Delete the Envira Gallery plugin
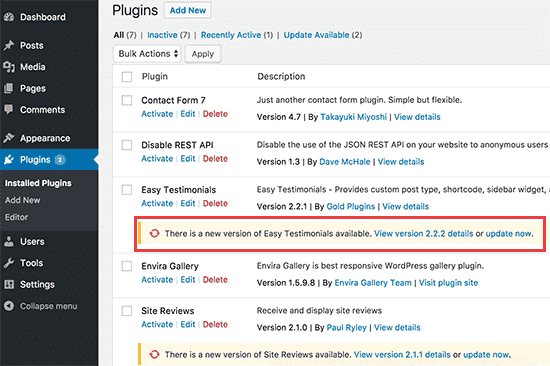Screen dimensions: 550x366 click(x=215, y=280)
